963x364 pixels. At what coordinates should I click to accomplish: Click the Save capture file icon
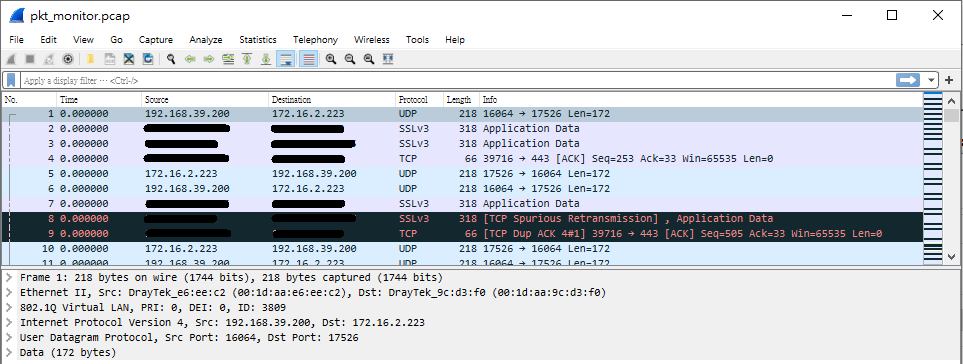(109, 59)
